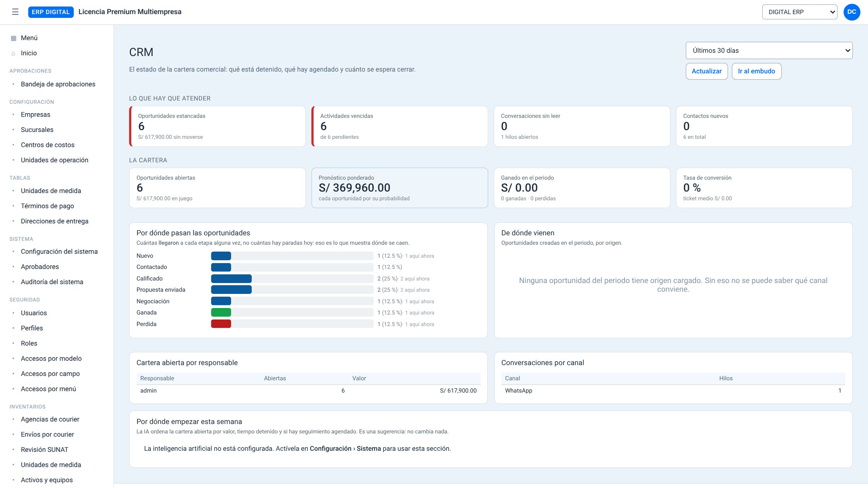The image size is (868, 488).
Task: Open Perfiles menu item
Action: 32,328
